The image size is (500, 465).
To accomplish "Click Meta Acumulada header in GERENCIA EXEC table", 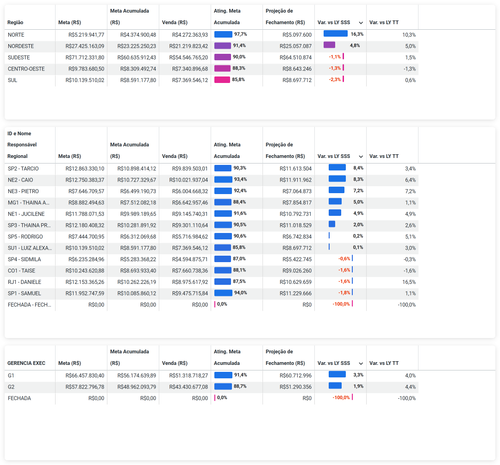I will pyautogui.click(x=129, y=357).
